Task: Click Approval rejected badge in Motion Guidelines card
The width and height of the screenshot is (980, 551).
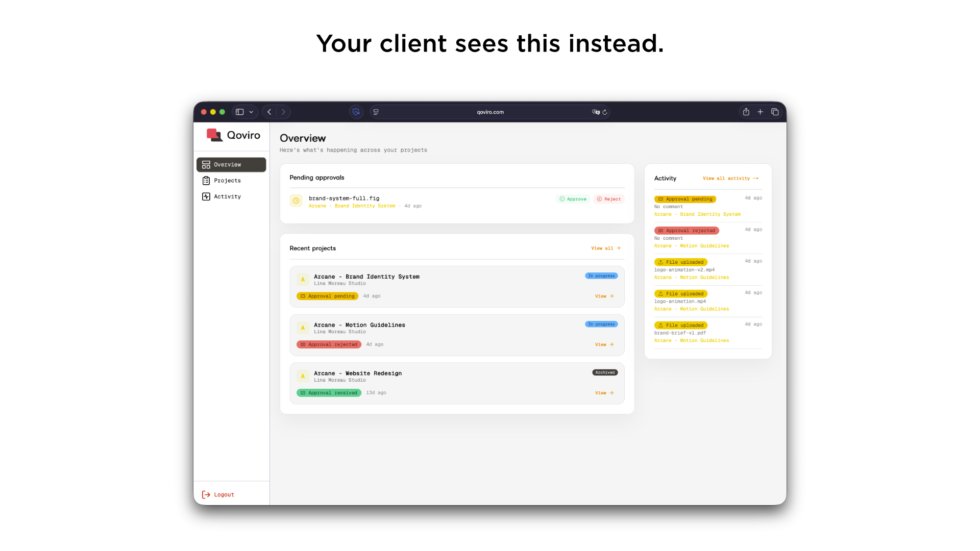Action: pos(329,345)
